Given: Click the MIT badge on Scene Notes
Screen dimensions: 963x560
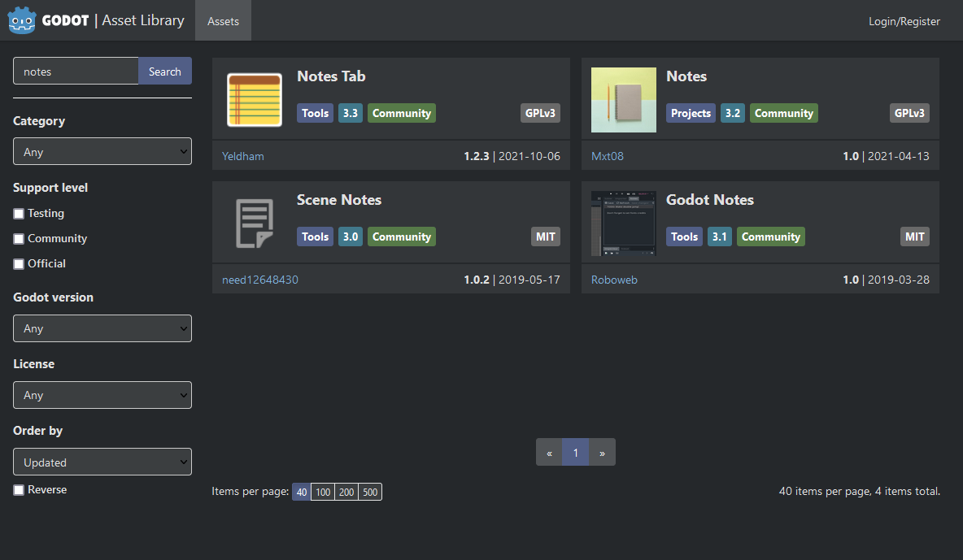Looking at the screenshot, I should [546, 237].
